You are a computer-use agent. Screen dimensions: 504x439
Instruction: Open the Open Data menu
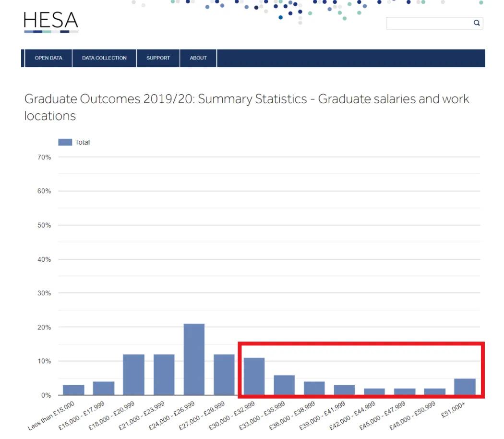point(48,58)
